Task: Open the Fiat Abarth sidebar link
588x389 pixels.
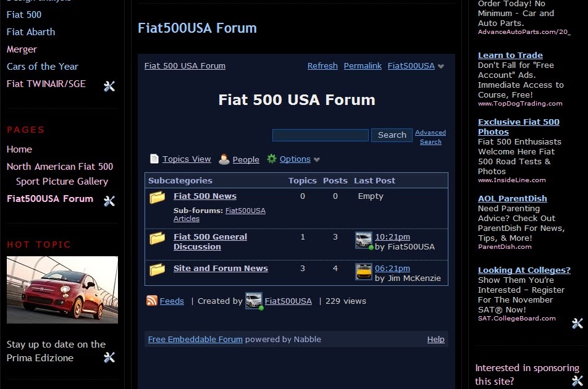Action: tap(31, 32)
